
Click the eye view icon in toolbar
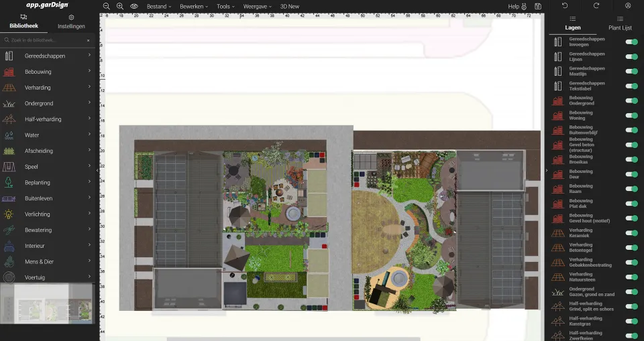pyautogui.click(x=134, y=6)
